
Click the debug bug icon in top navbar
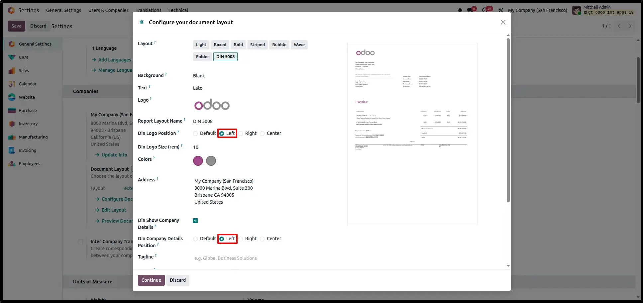[460, 10]
